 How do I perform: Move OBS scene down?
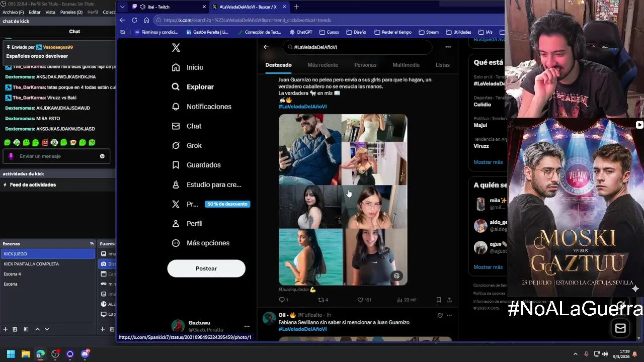click(x=47, y=329)
